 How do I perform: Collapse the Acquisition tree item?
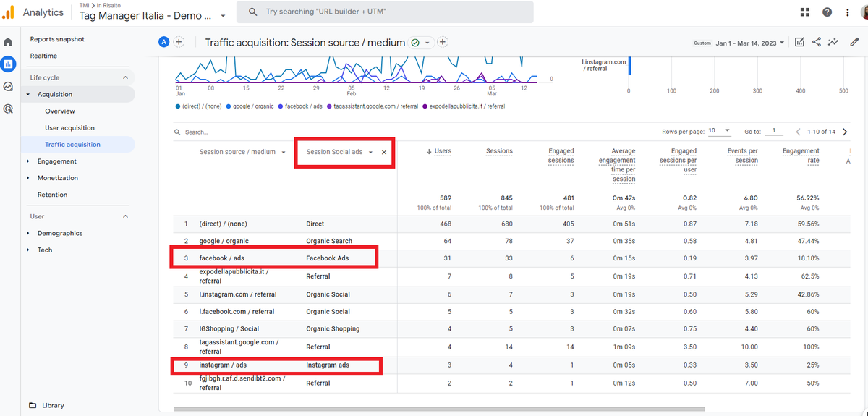point(28,94)
